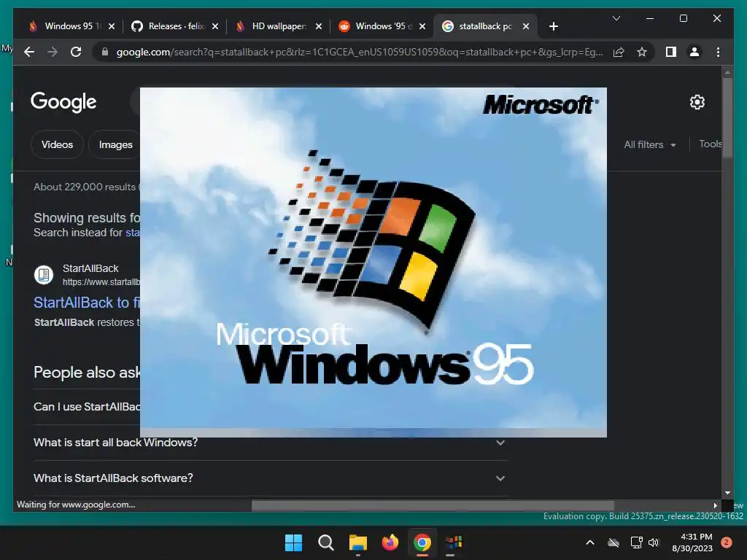
Task: Click the Search instead for link
Action: point(133,233)
